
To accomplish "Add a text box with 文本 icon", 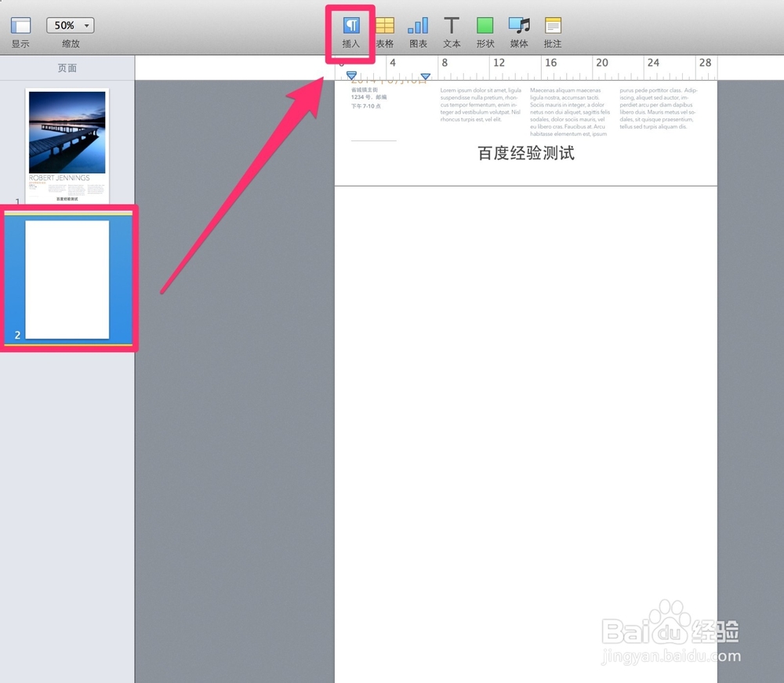I will [452, 26].
